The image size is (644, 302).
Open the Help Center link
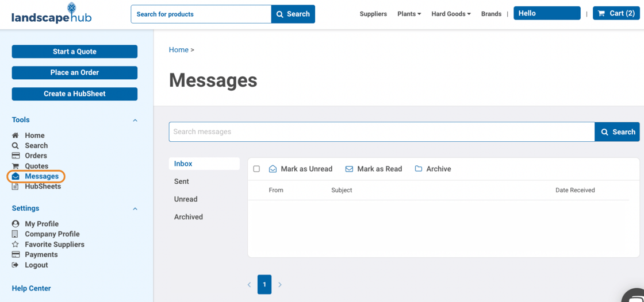coord(32,288)
